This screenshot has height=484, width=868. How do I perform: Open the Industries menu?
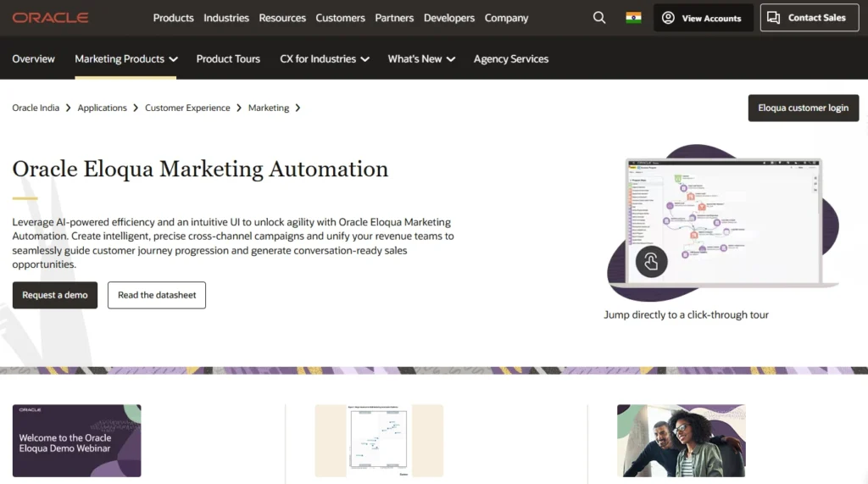click(x=225, y=18)
